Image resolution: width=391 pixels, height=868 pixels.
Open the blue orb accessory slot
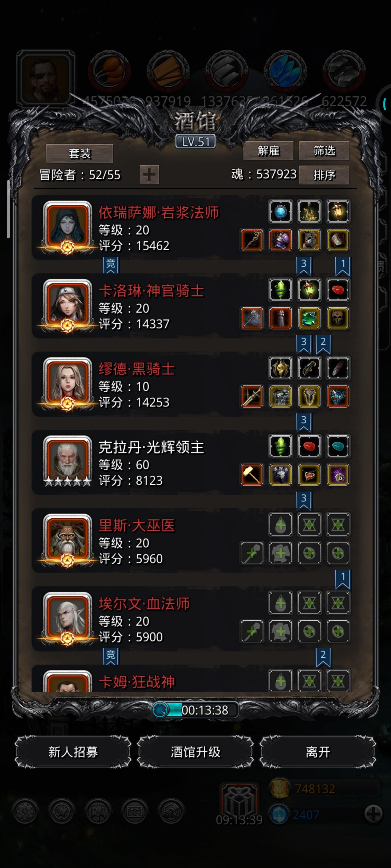280,212
